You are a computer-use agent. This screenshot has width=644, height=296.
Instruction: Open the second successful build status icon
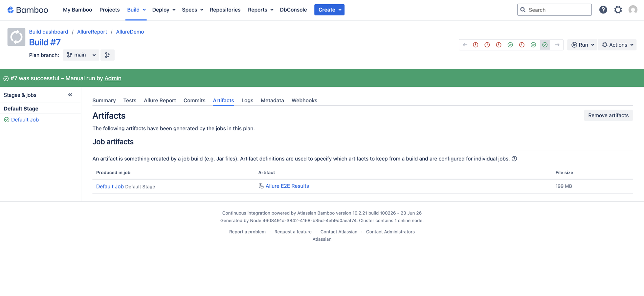point(533,45)
